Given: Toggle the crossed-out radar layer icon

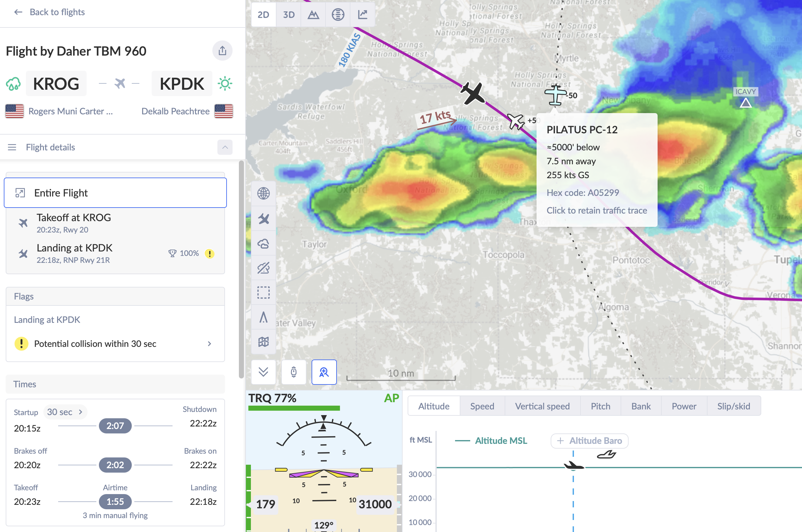Looking at the screenshot, I should tap(263, 268).
